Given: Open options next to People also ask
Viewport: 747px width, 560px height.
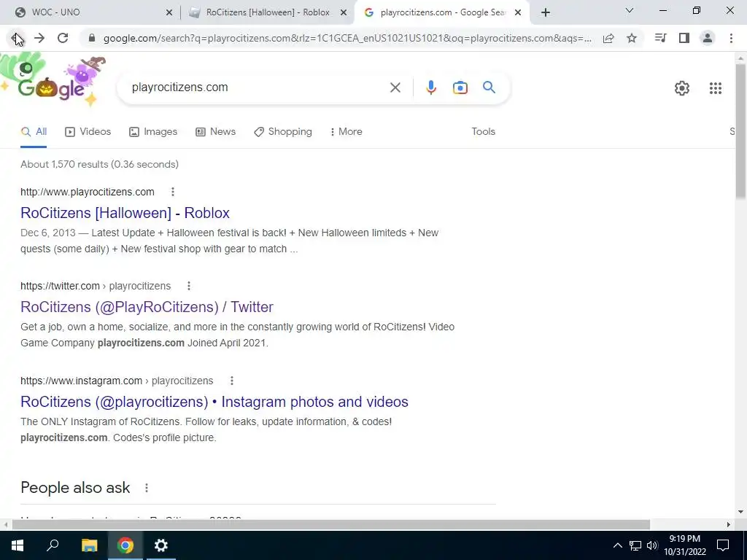Looking at the screenshot, I should (x=146, y=488).
